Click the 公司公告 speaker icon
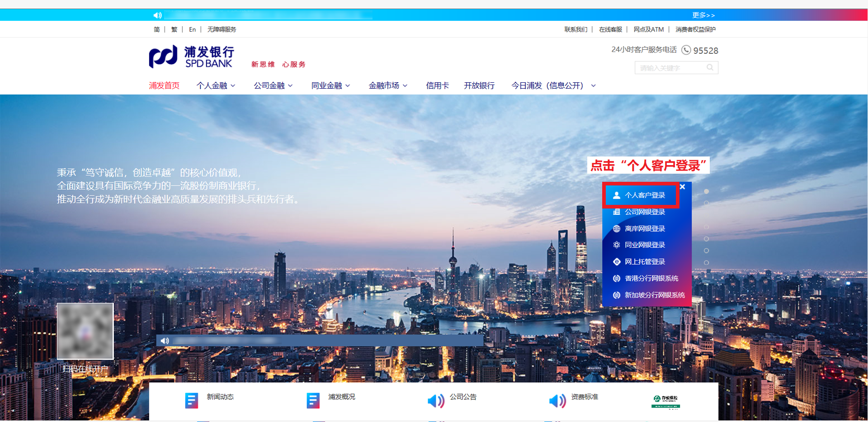Image resolution: width=868 pixels, height=422 pixels. click(436, 401)
